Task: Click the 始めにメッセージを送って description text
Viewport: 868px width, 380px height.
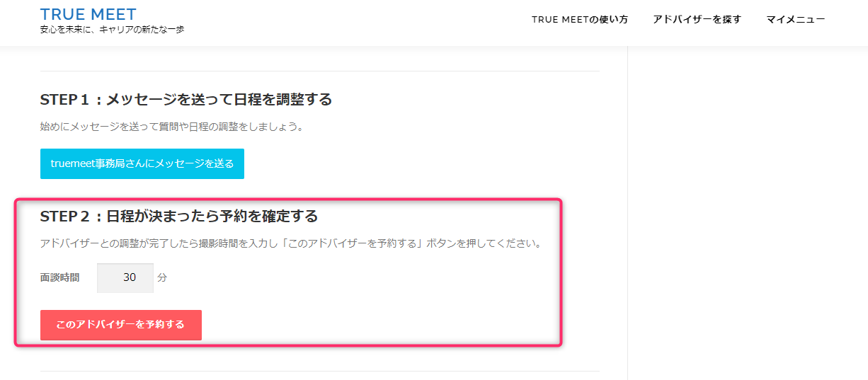Action: click(x=172, y=127)
